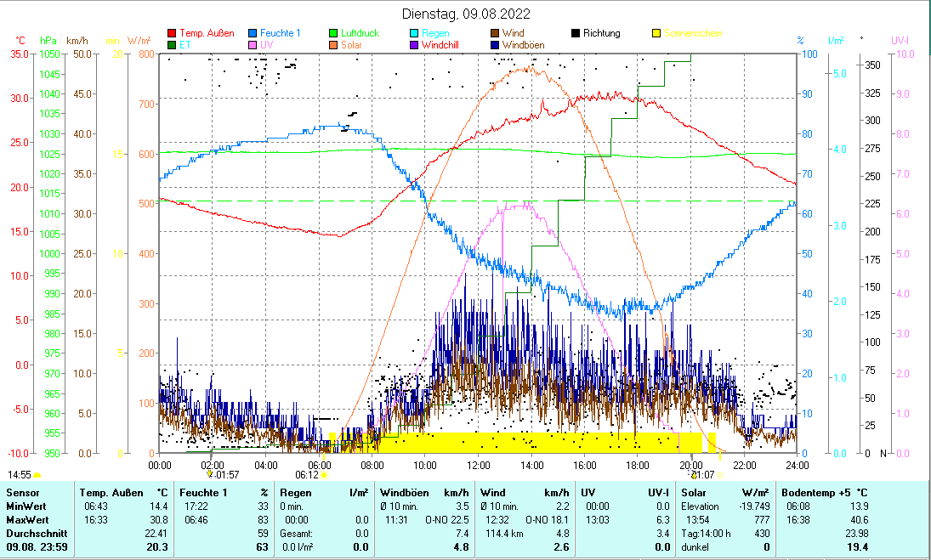The height and width of the screenshot is (560, 931).
Task: Click the dark blue Windböen legend swatch
Action: tap(495, 45)
